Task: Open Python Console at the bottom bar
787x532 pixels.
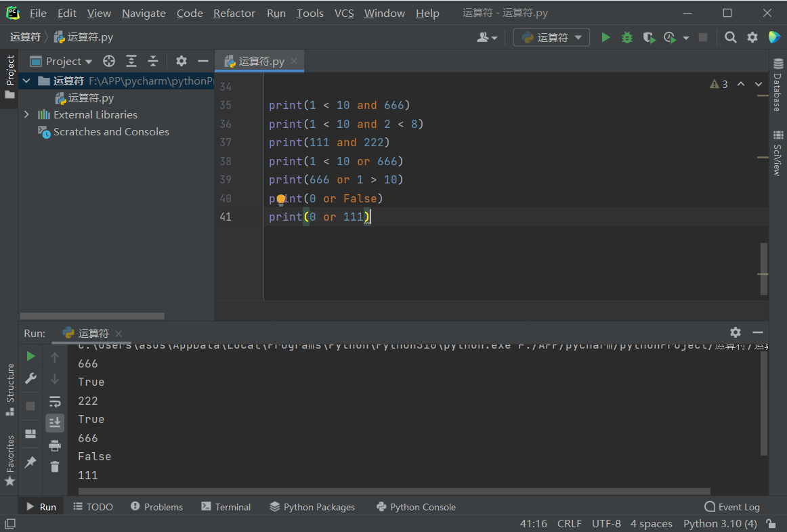Action: click(416, 507)
